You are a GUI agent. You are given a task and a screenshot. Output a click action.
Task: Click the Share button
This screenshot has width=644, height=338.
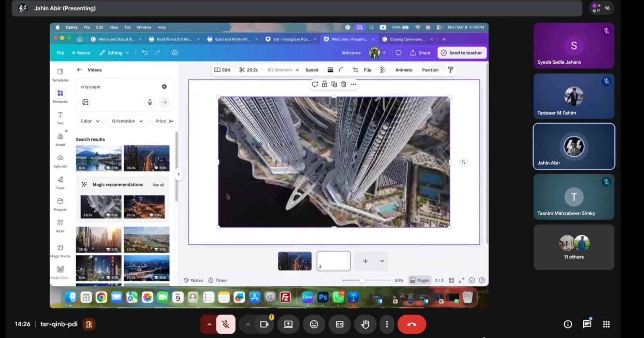pos(420,53)
